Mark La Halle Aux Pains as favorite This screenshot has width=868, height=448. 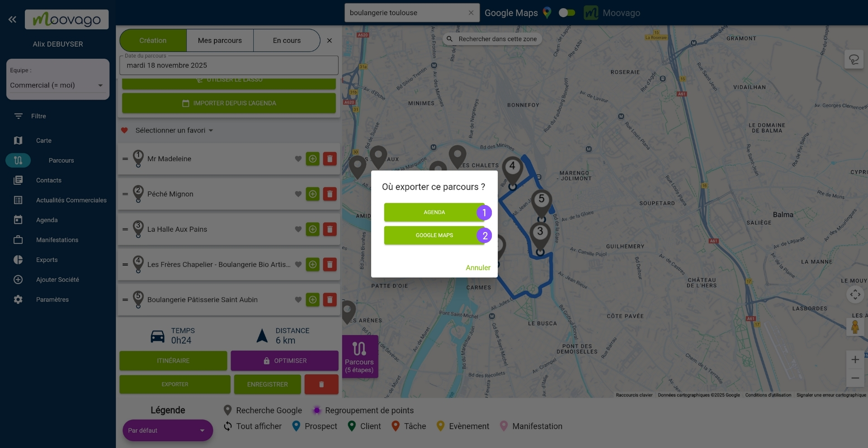298,229
